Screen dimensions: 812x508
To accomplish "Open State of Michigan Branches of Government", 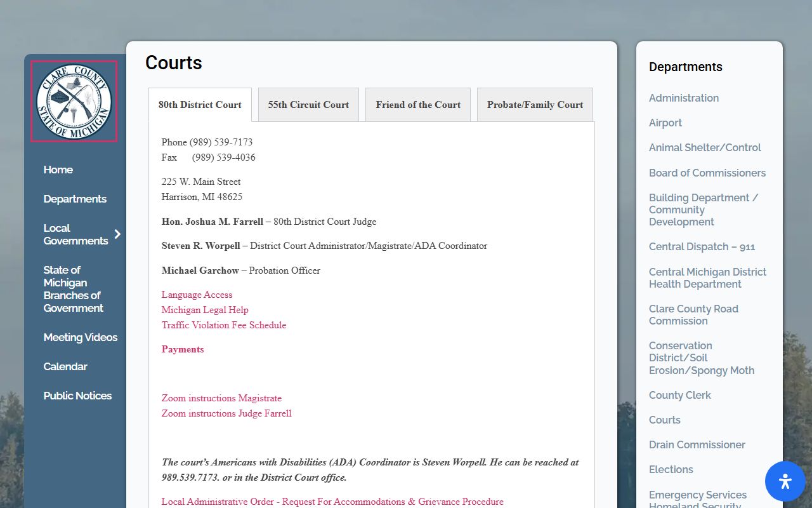I will [73, 289].
